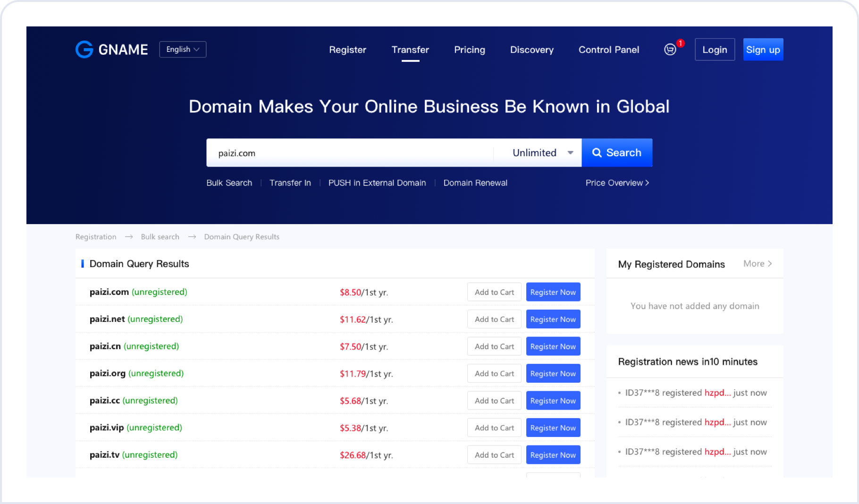
Task: Register paizi.net now
Action: coord(553,319)
